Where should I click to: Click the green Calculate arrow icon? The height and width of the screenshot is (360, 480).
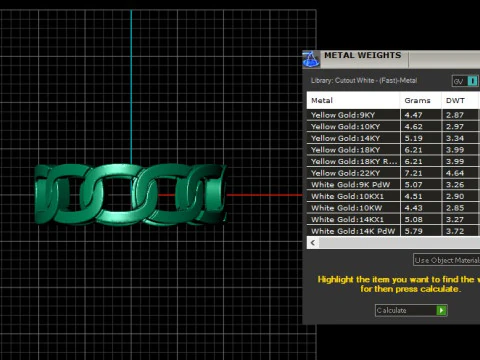coord(441,310)
